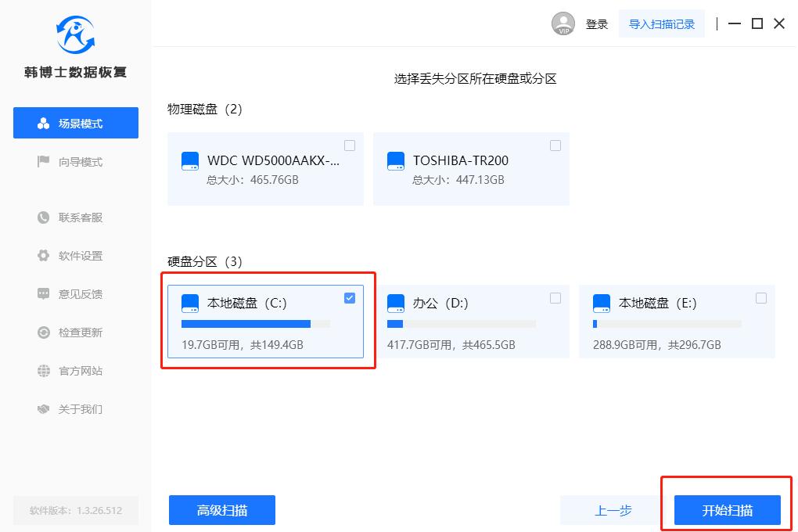Click the disk icon on WDC WD5000AAKX card
The height and width of the screenshot is (532, 798).
point(189,160)
